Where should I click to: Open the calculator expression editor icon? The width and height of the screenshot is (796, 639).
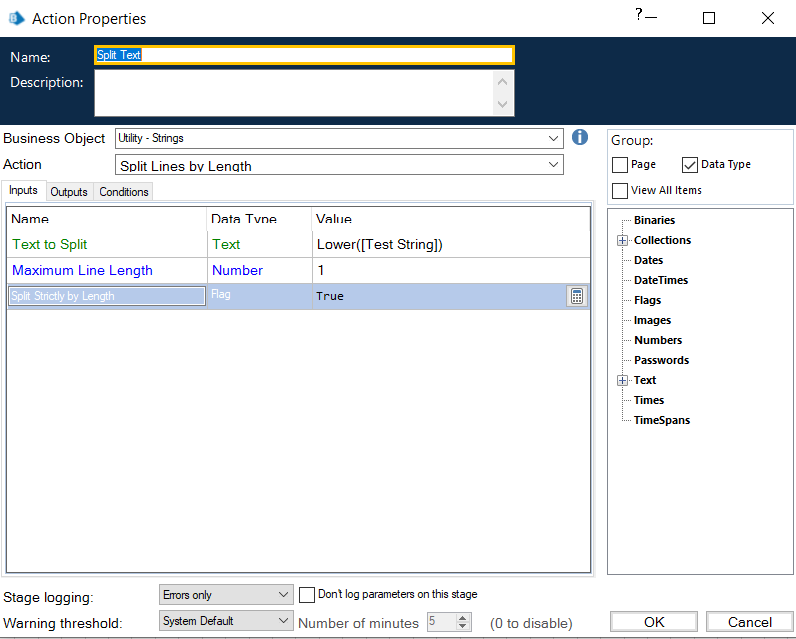(576, 296)
